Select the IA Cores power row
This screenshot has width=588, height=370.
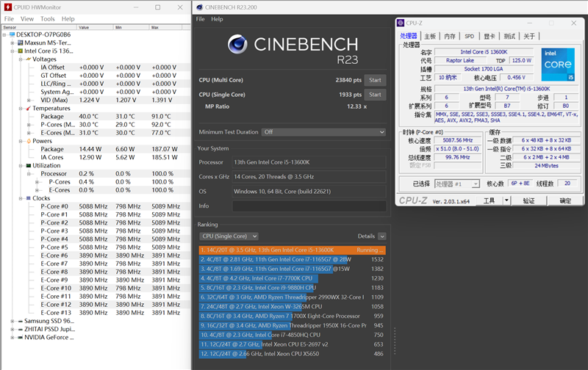[111, 157]
